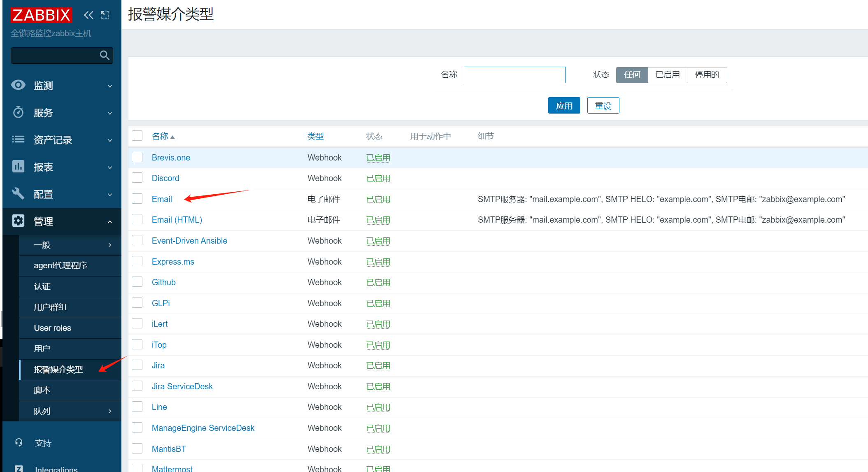The width and height of the screenshot is (868, 472).
Task: Open ManageEngine ServiceDesk link
Action: point(203,428)
